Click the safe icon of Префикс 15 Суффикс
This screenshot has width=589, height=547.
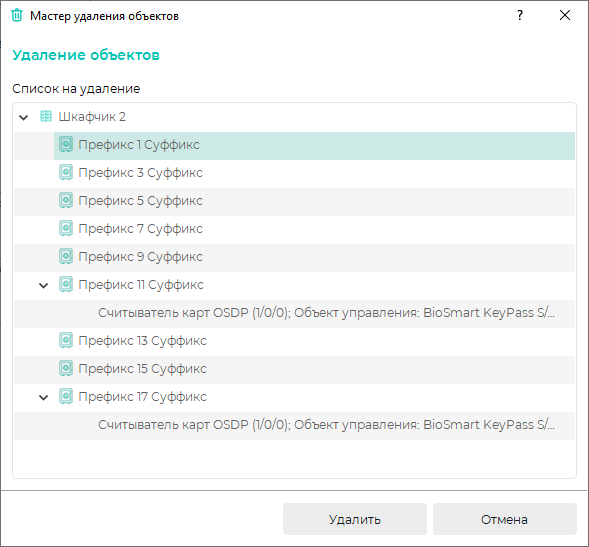pos(66,369)
